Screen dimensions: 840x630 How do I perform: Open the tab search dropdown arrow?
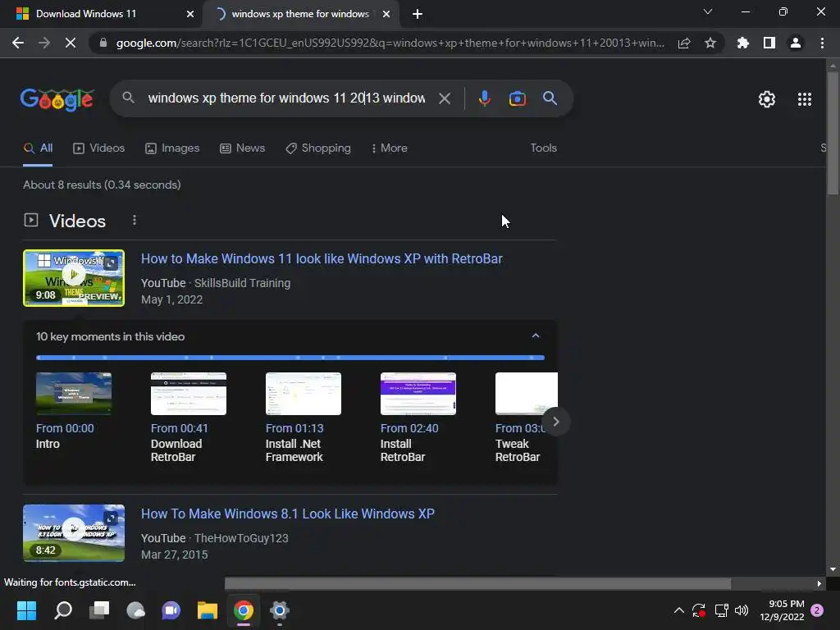point(708,11)
